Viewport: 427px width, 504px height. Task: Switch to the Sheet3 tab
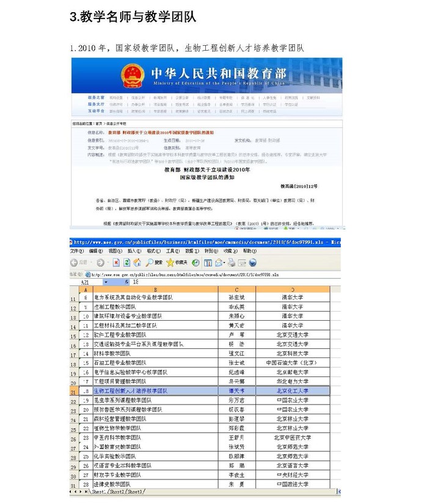(x=135, y=492)
